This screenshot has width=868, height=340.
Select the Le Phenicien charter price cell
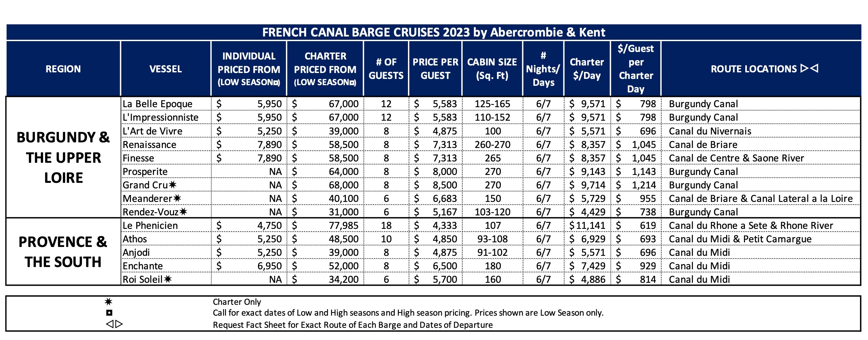pos(325,225)
